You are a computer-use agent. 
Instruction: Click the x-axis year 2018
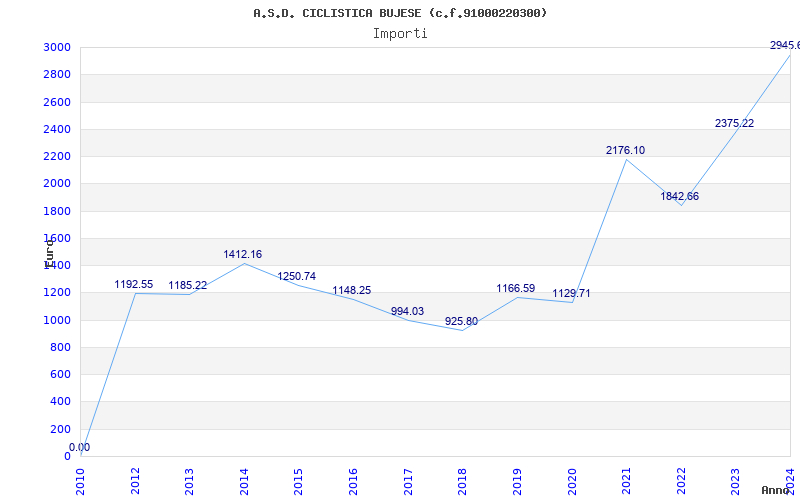click(x=462, y=482)
